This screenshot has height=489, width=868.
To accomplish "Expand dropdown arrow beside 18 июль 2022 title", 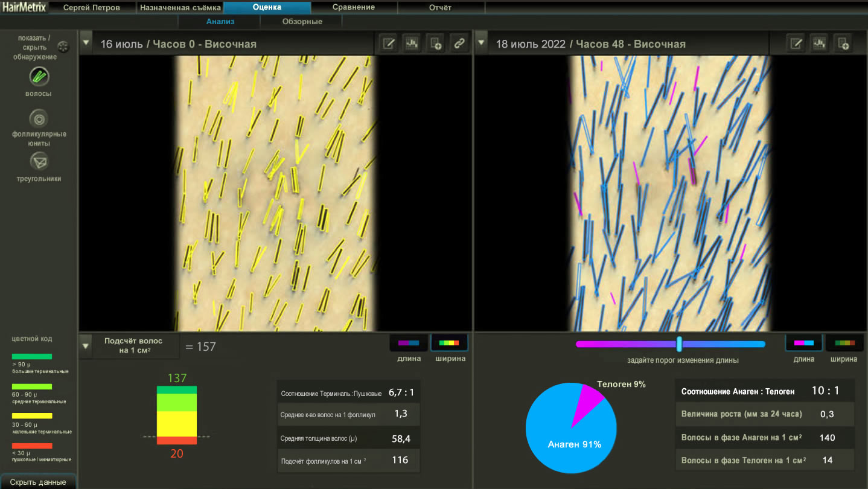I will (x=481, y=43).
